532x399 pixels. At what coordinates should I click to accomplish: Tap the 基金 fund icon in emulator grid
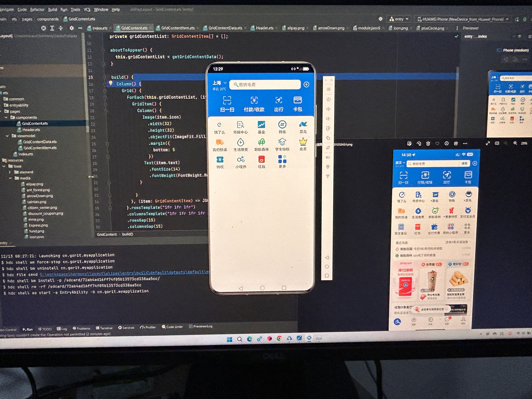point(261,124)
